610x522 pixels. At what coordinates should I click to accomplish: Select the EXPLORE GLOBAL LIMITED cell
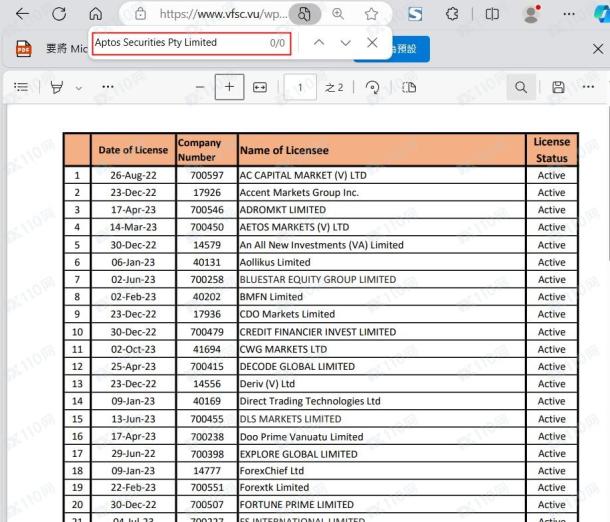382,454
